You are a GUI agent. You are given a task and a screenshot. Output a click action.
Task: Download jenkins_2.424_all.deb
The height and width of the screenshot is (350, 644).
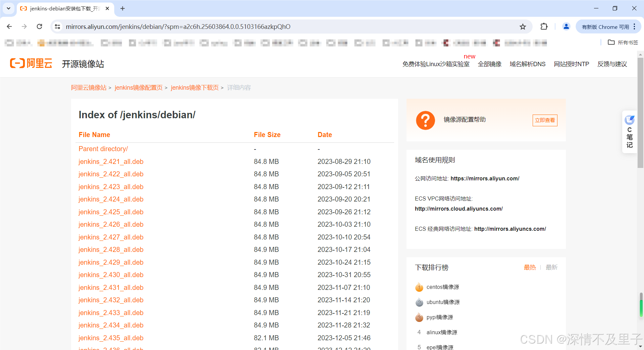[x=111, y=199]
